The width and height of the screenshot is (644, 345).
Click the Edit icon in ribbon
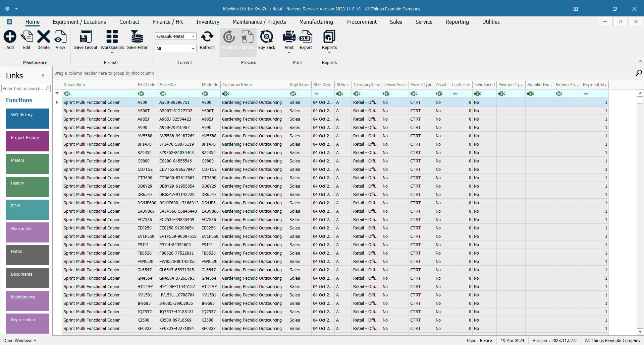tap(27, 37)
